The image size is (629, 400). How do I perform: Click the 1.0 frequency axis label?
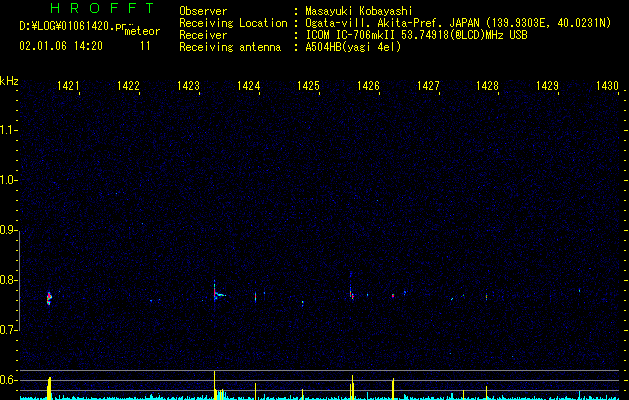8,180
